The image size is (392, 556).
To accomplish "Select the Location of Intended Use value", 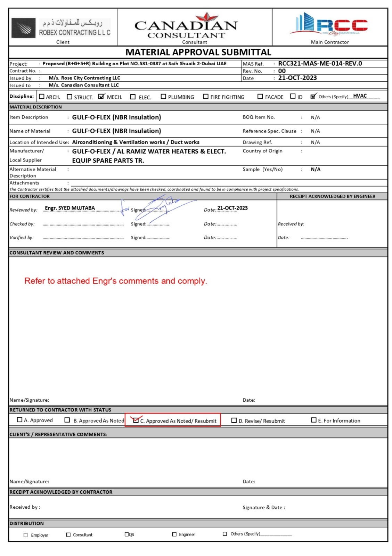I will point(136,142).
